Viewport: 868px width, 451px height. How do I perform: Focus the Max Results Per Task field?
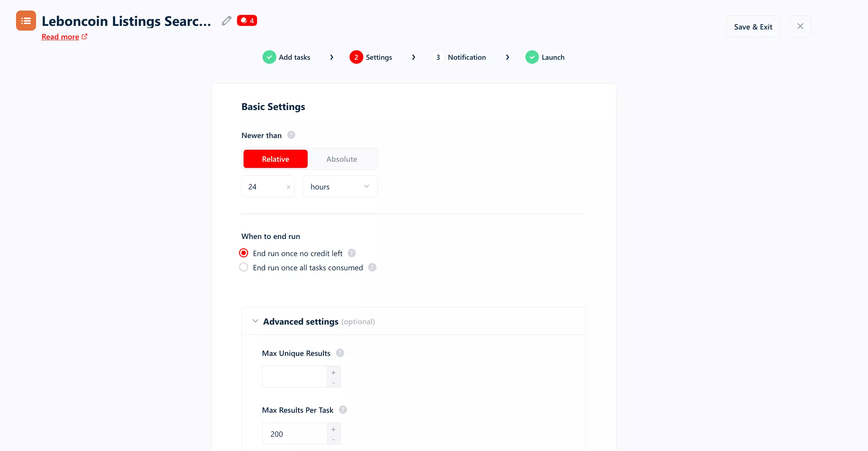(295, 434)
